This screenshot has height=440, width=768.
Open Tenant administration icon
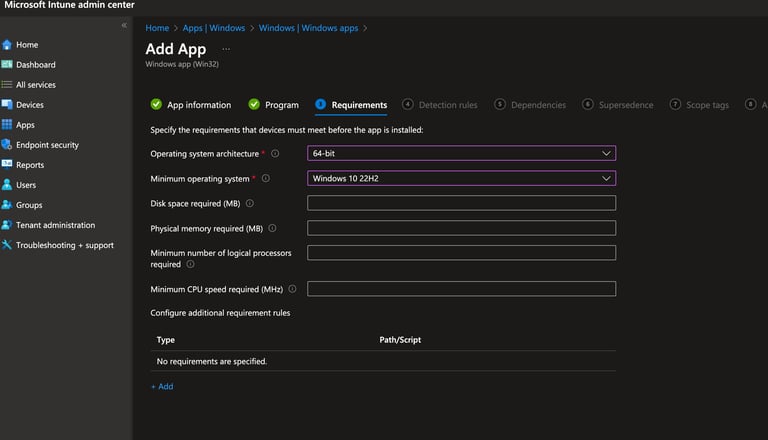point(7,225)
